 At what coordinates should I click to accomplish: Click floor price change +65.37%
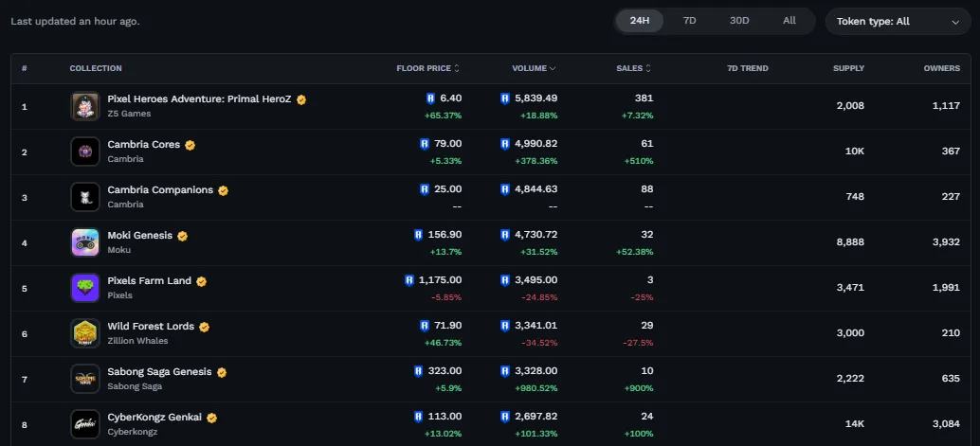pos(444,116)
